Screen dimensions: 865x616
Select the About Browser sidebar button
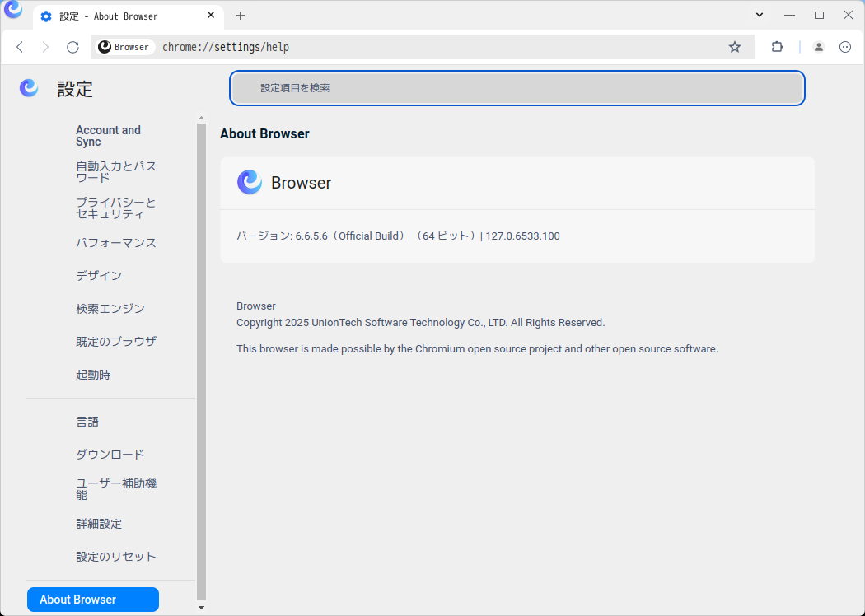point(93,600)
